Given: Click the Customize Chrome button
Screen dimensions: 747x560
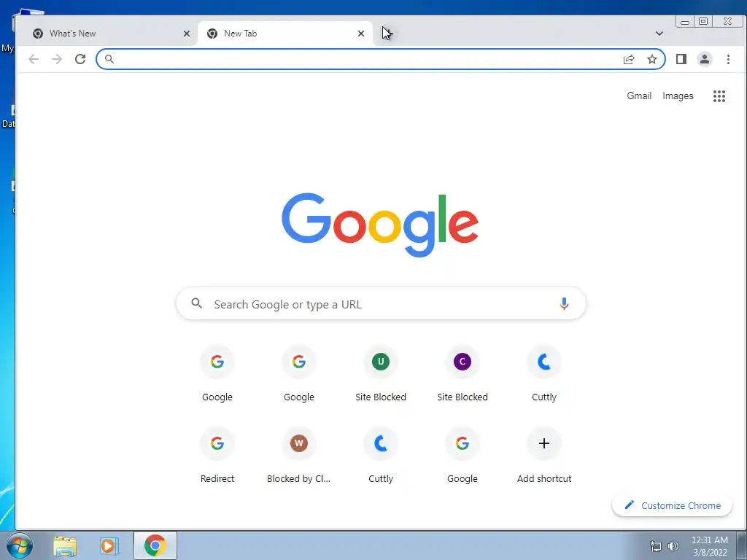Looking at the screenshot, I should pyautogui.click(x=672, y=505).
